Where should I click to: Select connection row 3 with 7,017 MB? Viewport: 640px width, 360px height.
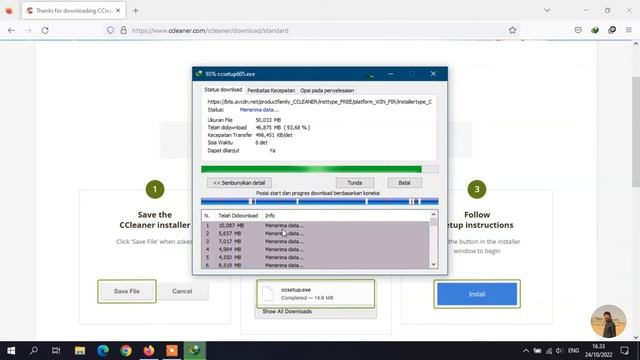315,241
